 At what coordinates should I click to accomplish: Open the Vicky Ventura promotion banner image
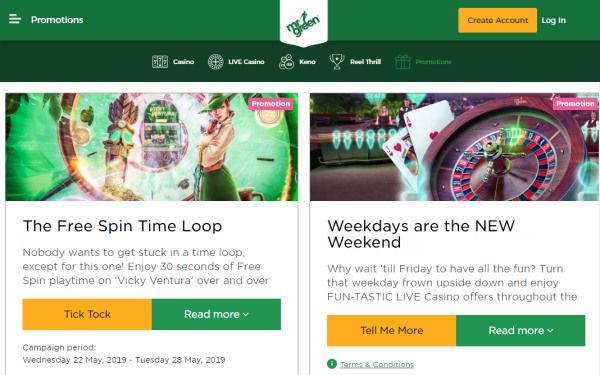coord(152,147)
